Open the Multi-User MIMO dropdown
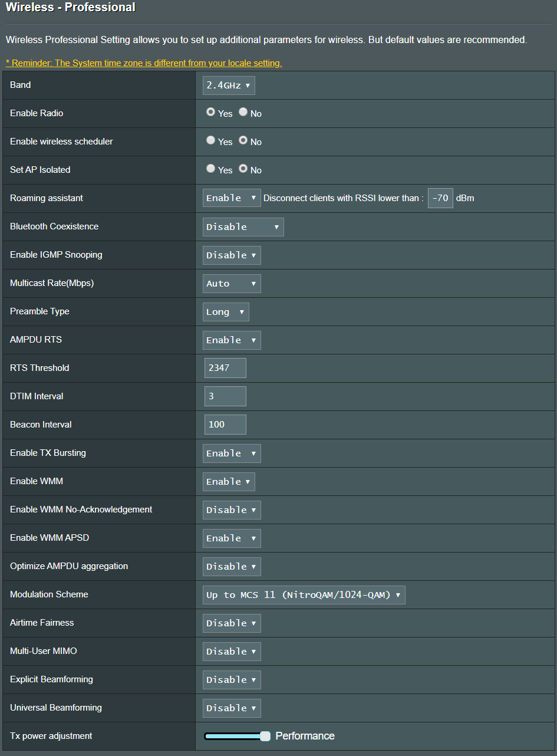 (x=232, y=652)
